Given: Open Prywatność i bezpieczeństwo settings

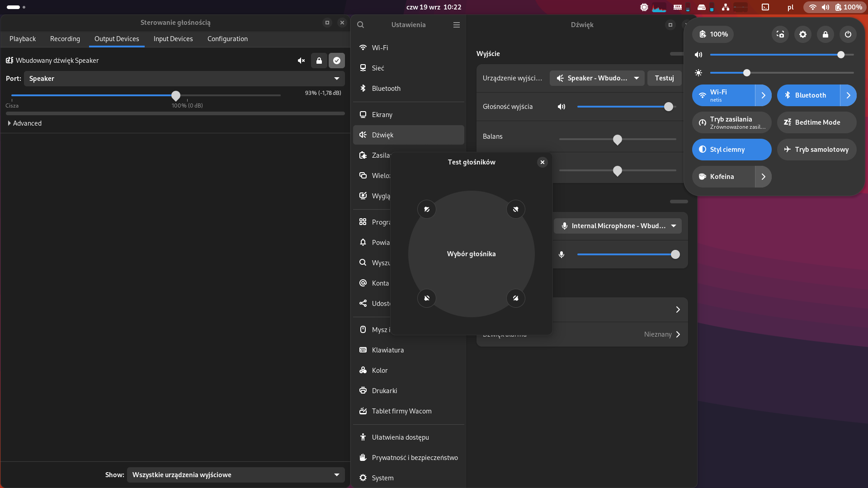Looking at the screenshot, I should point(409,458).
